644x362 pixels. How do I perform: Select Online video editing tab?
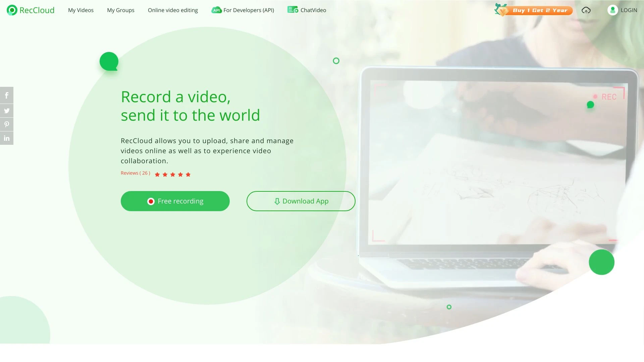tap(172, 10)
